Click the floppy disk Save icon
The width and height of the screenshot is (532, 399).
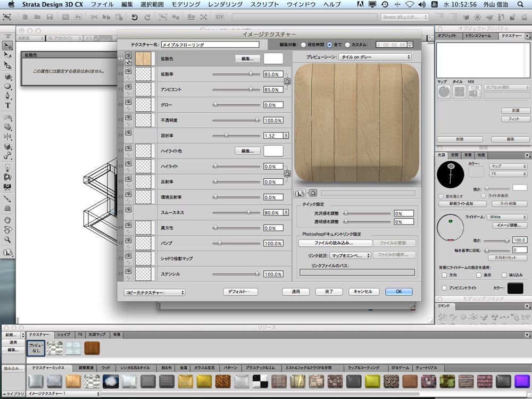[50, 17]
